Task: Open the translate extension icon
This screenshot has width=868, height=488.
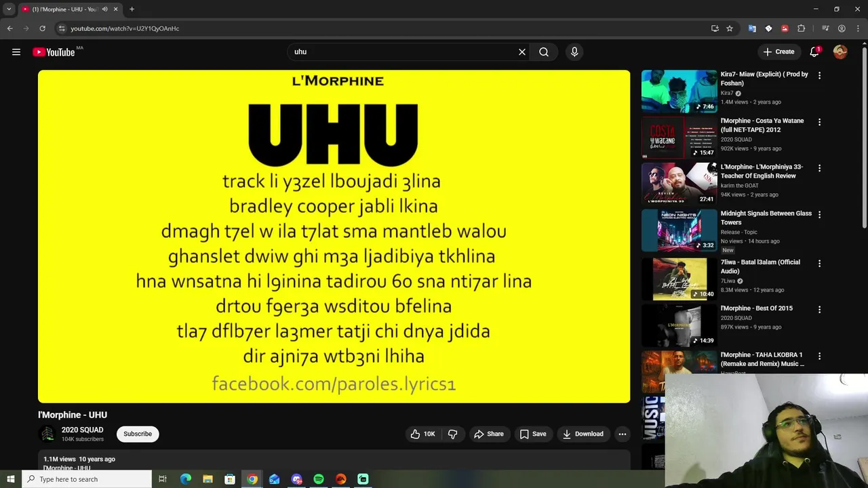Action: (752, 28)
